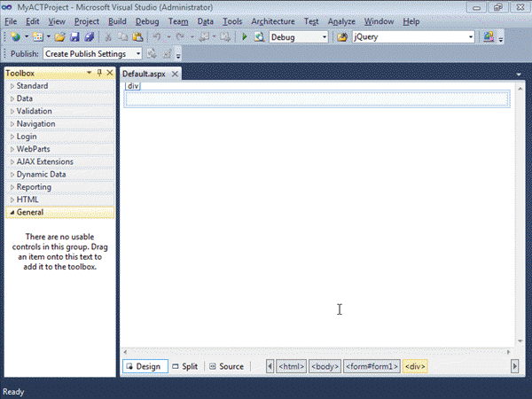Switch to Design view
This screenshot has height=399, width=532.
[x=145, y=366]
